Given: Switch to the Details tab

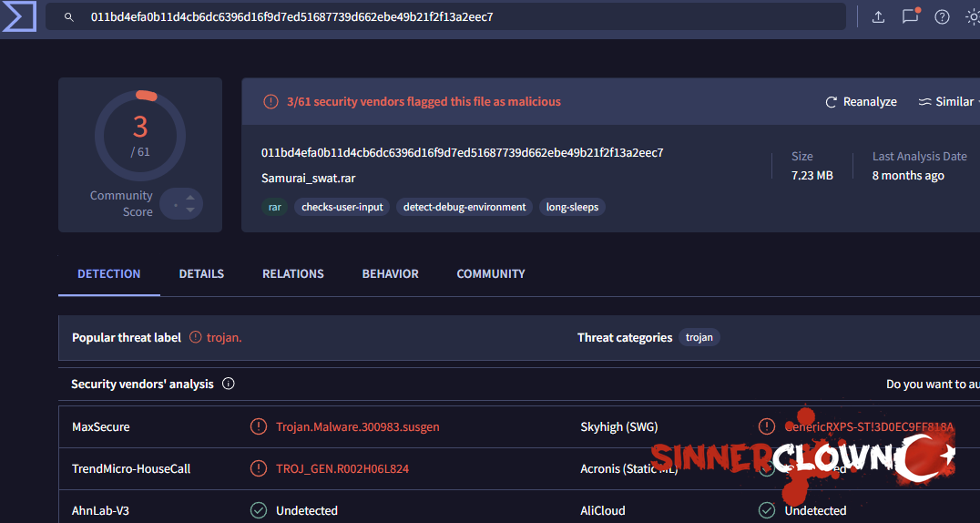Looking at the screenshot, I should tap(201, 273).
